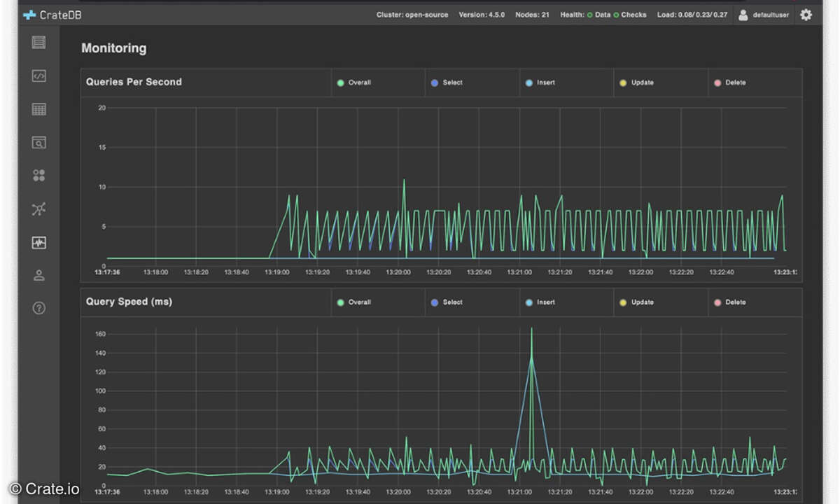Viewport: 840px width, 504px height.
Task: Click '13:22:40' under Queries Per Second chart
Action: point(722,272)
